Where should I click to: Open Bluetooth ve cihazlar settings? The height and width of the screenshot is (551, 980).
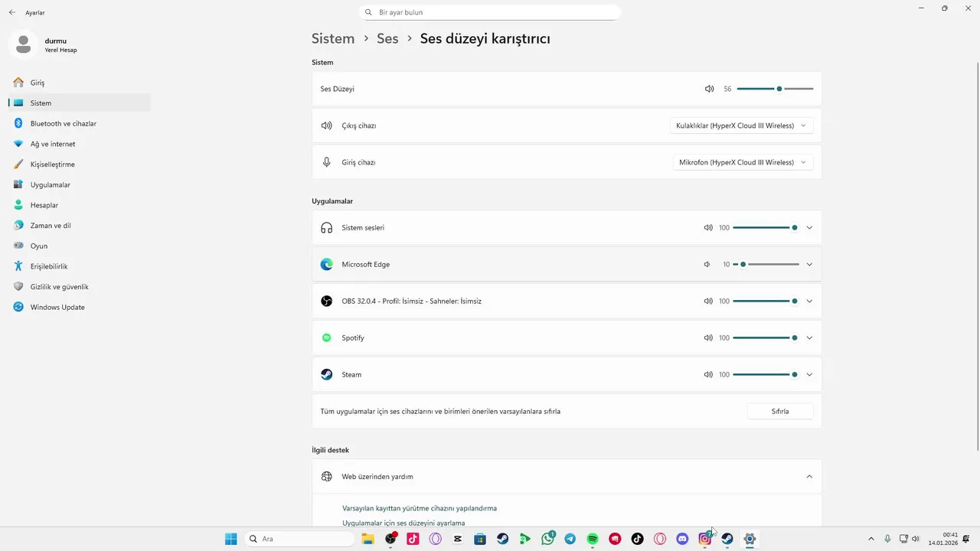click(80, 123)
